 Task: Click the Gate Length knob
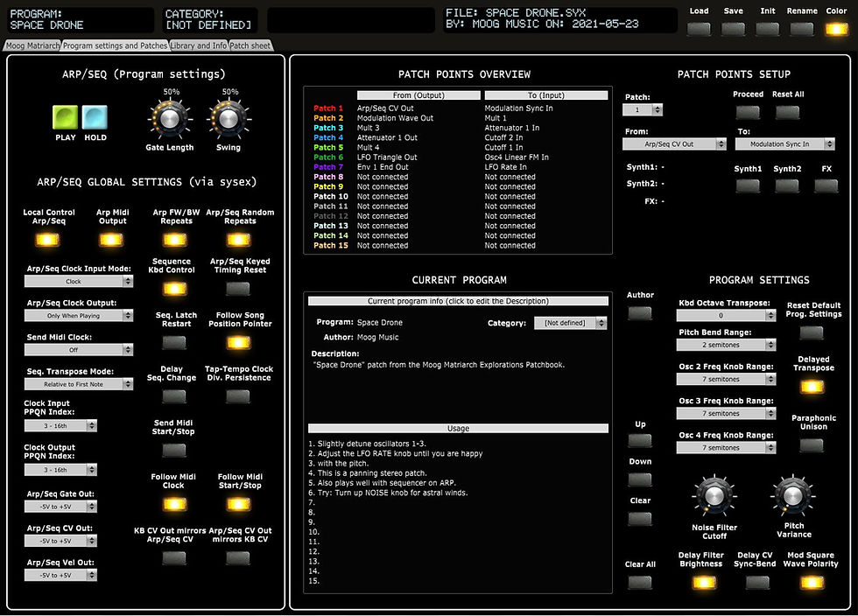click(170, 119)
